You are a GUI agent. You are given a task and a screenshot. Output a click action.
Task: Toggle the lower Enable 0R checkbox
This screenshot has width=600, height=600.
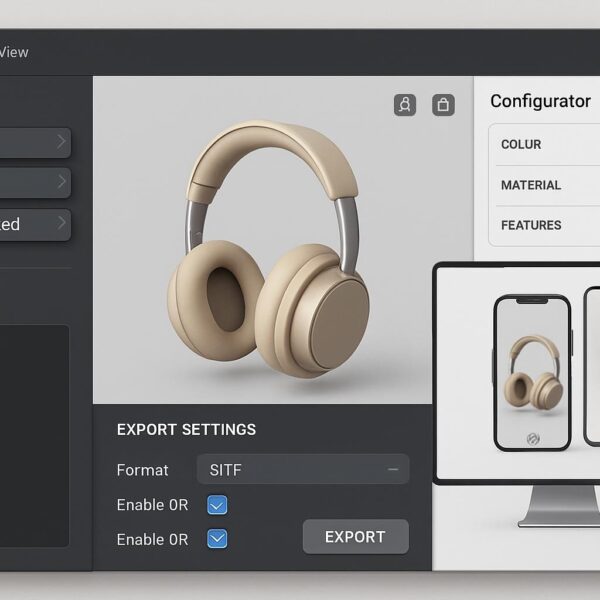point(217,538)
